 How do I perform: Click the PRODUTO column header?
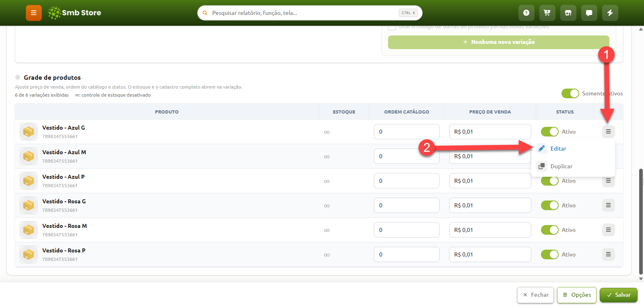coord(167,112)
